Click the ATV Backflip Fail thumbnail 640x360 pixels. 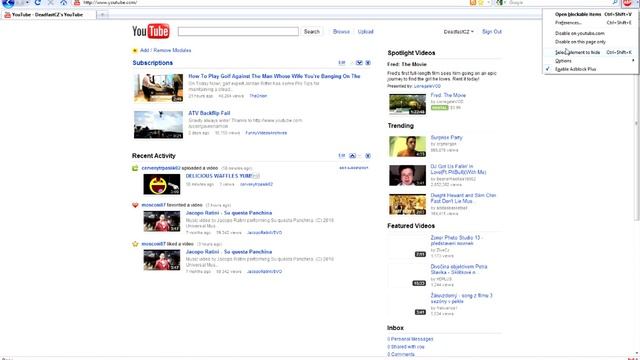[x=158, y=124]
